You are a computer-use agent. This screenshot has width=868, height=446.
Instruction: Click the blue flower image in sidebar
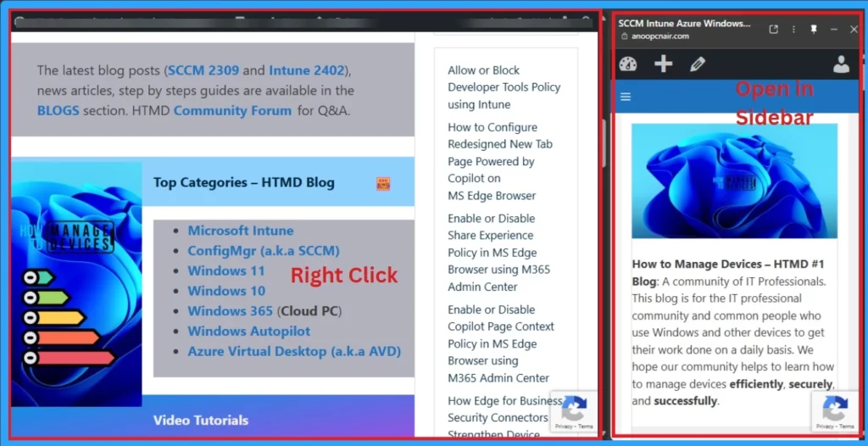click(x=735, y=181)
